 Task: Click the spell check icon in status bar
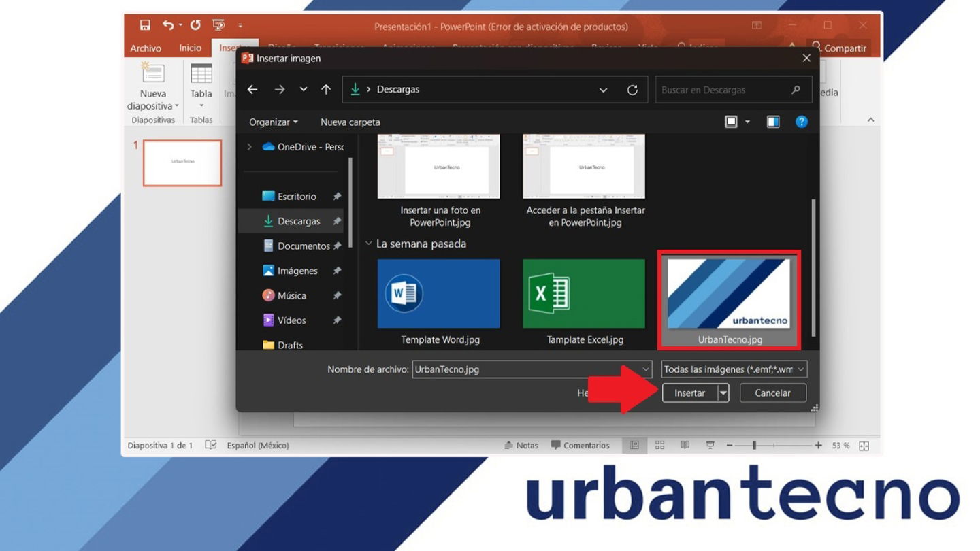211,446
